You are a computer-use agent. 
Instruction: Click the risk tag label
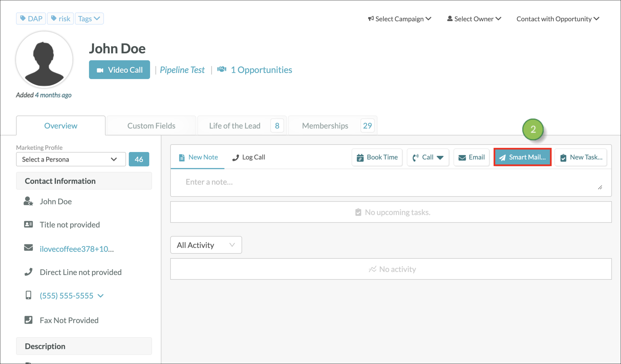pos(64,19)
